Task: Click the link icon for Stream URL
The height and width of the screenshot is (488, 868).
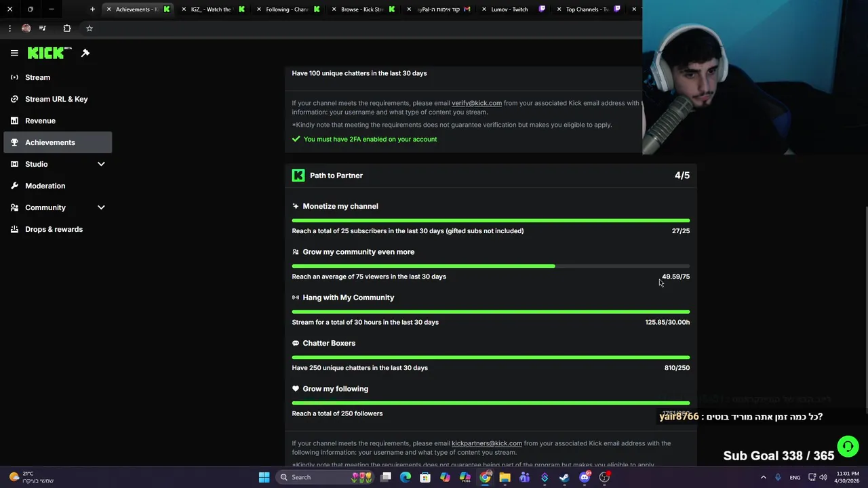Action: click(x=14, y=99)
